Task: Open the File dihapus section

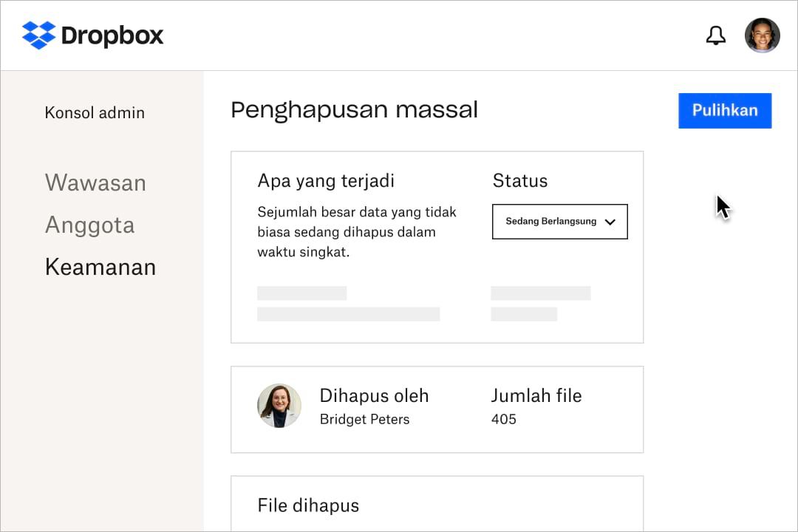Action: coord(308,505)
